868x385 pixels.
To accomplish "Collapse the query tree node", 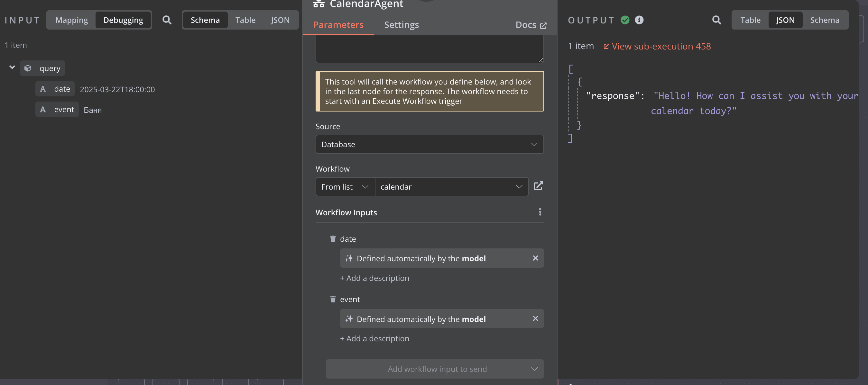I will click(x=12, y=67).
